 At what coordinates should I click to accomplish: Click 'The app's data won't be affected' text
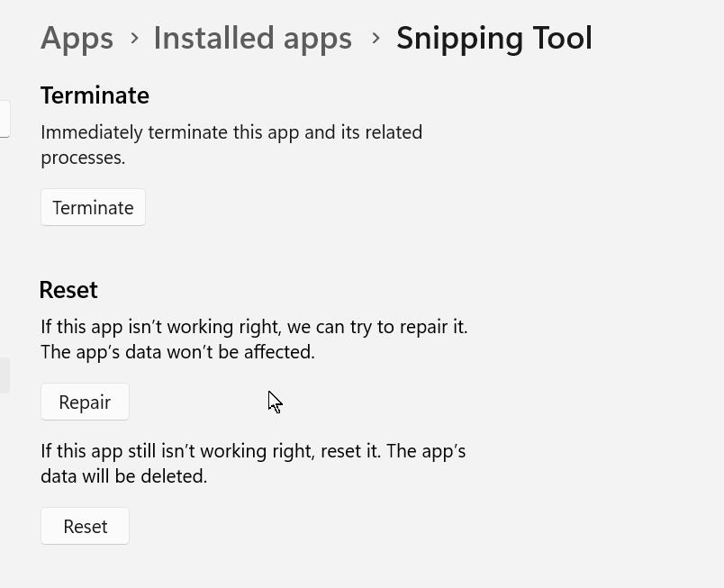coord(177,352)
